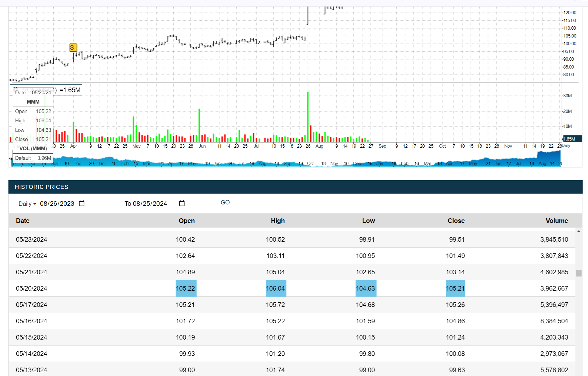Click the Date column header

(x=23, y=221)
